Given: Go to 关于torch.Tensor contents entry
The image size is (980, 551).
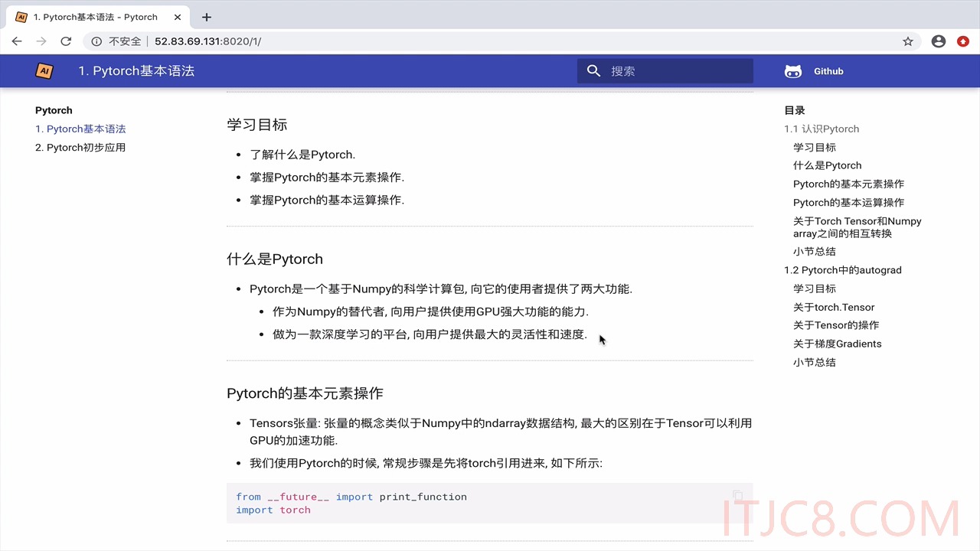Looking at the screenshot, I should coord(834,307).
